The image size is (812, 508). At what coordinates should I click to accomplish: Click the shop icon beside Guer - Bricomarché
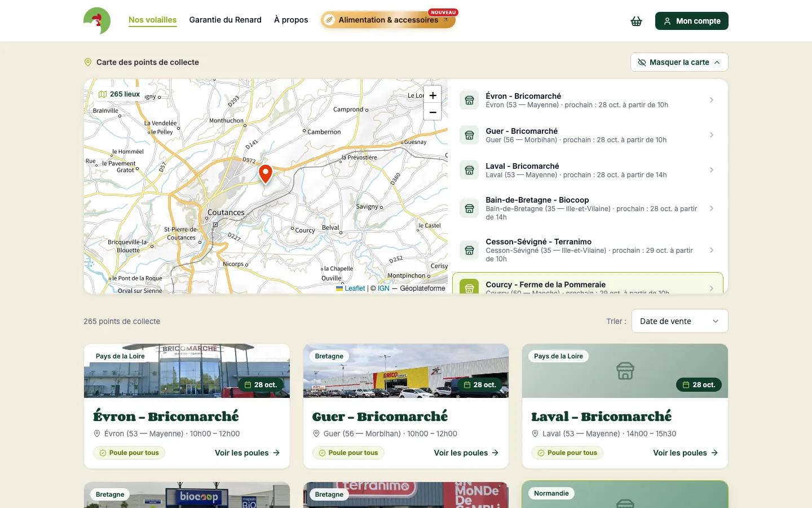point(469,135)
